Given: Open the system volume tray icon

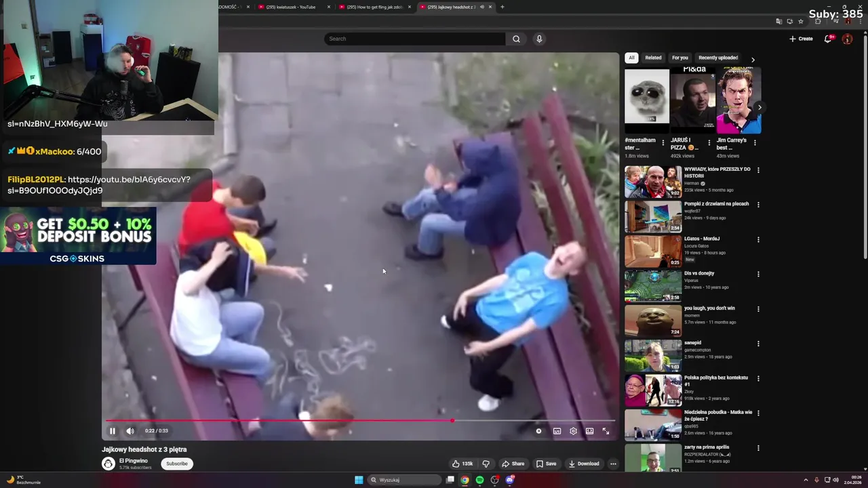Looking at the screenshot, I should coord(835,480).
